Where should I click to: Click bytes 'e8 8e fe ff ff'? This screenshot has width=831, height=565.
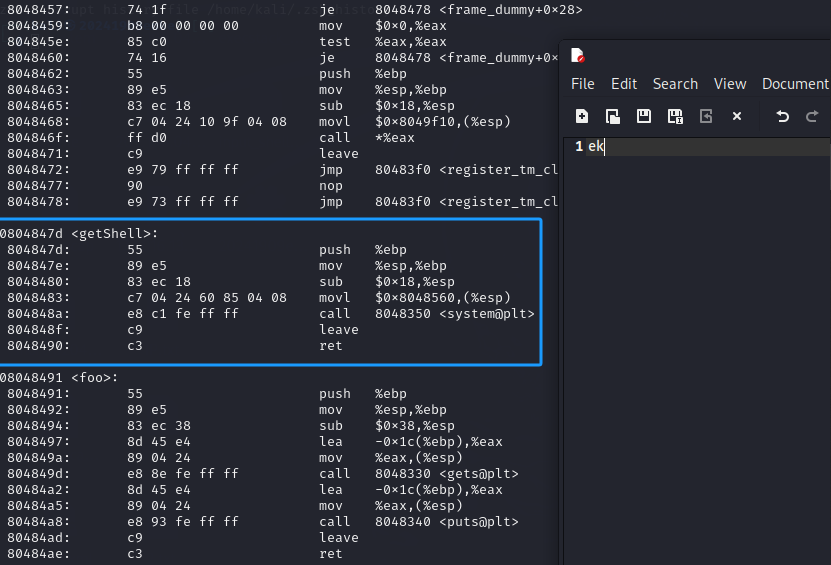183,474
